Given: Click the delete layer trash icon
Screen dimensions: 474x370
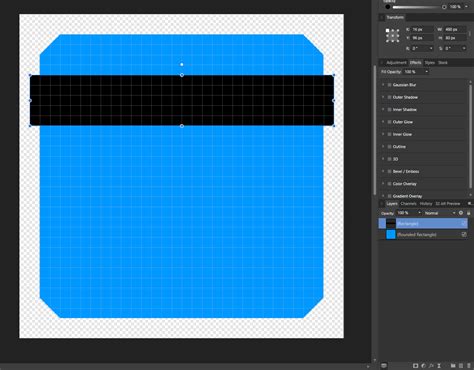Looking at the screenshot, I should [x=469, y=366].
